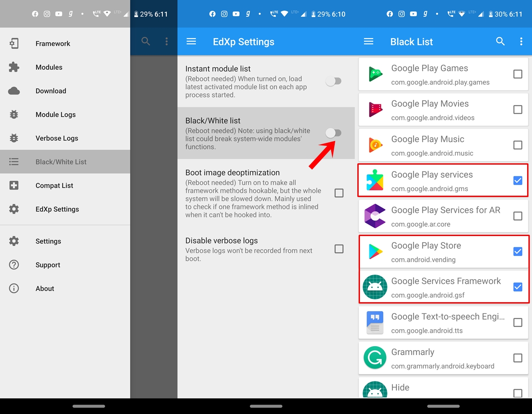Open the About entry
532x414 pixels.
point(65,288)
